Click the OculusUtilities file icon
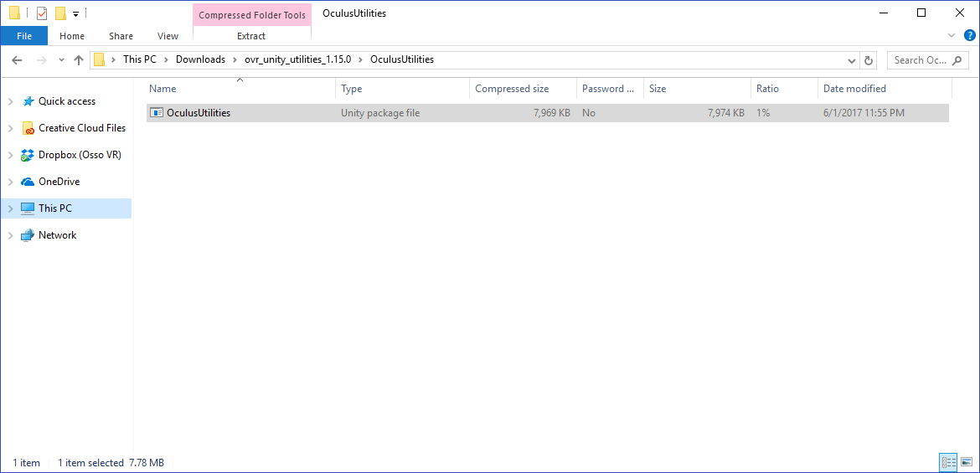 tap(157, 113)
